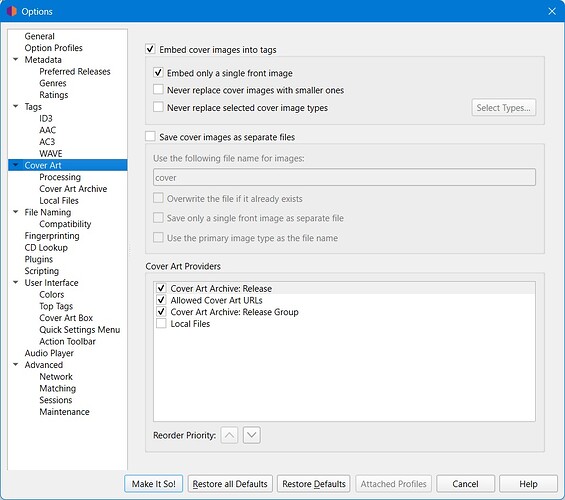Tick the Local Files provider checkbox
Screen dimensions: 565x500
tap(161, 323)
